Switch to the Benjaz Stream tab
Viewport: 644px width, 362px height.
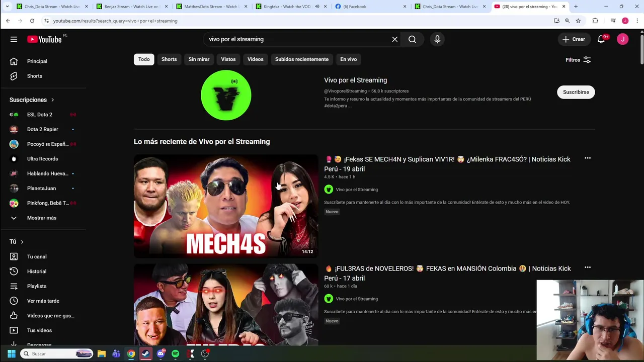click(x=131, y=7)
